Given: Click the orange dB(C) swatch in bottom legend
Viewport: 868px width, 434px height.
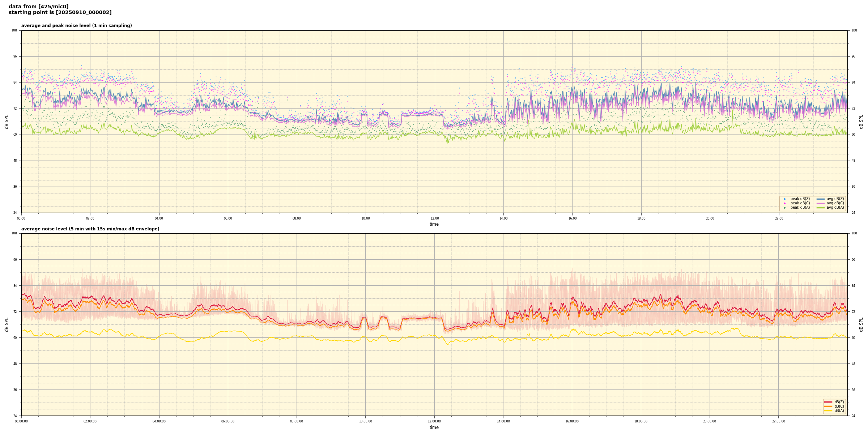Looking at the screenshot, I should pos(828,406).
